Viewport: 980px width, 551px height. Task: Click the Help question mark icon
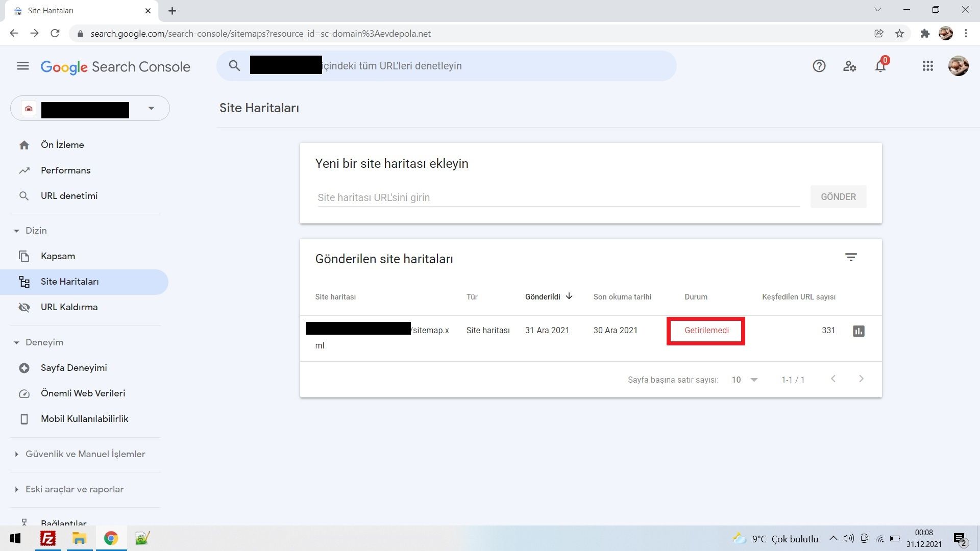tap(819, 66)
